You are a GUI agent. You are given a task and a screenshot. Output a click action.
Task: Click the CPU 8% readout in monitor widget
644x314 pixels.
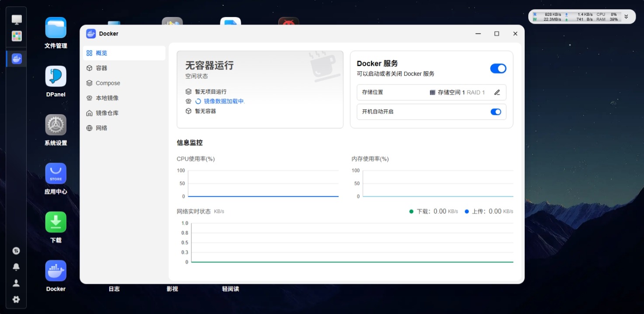[607, 14]
